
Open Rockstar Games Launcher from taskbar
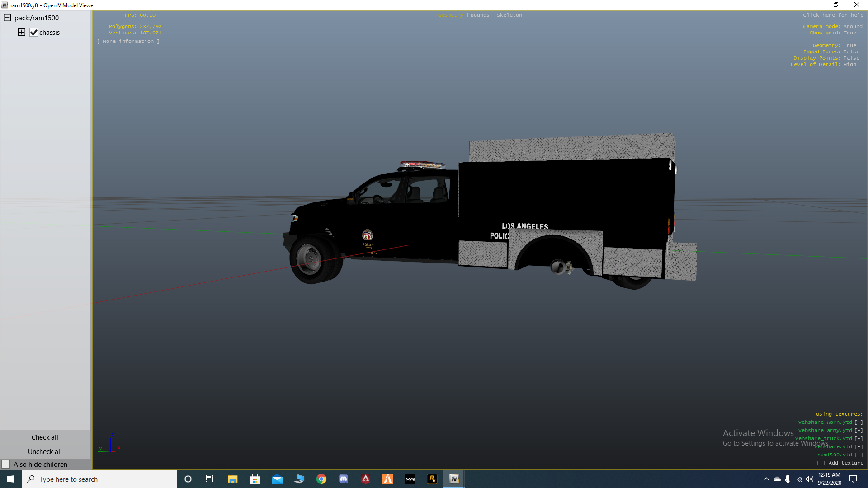(x=432, y=479)
